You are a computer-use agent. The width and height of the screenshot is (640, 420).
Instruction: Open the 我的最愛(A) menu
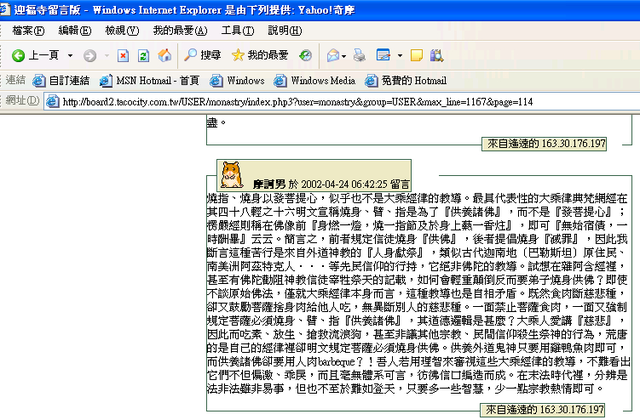180,31
